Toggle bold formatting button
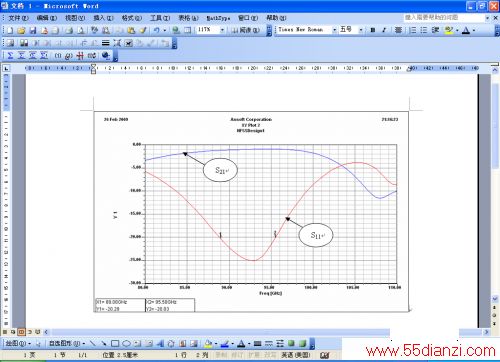 point(373,30)
